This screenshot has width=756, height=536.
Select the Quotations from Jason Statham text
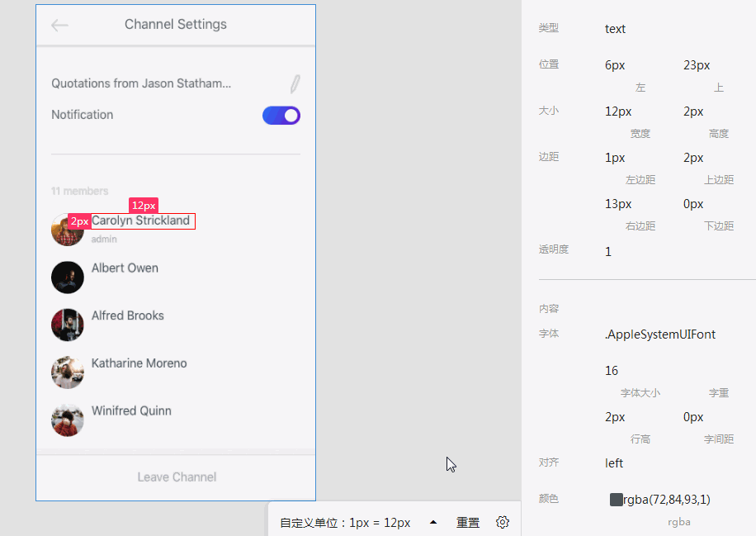point(141,83)
